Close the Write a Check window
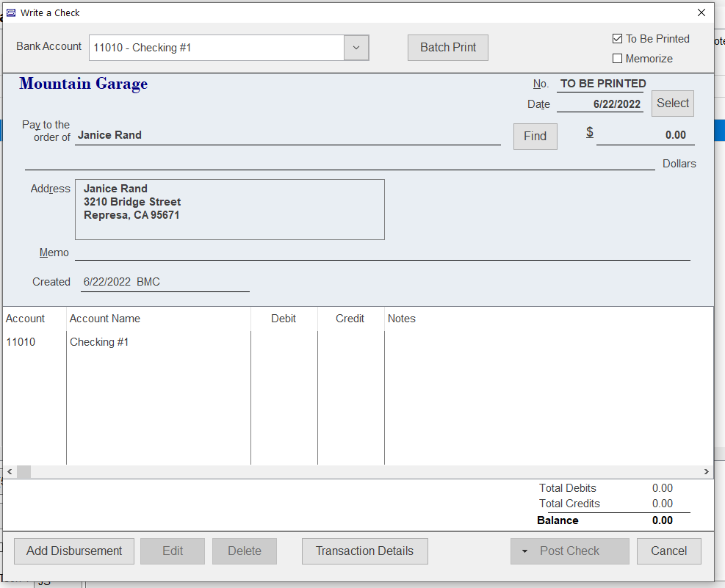 click(x=701, y=12)
